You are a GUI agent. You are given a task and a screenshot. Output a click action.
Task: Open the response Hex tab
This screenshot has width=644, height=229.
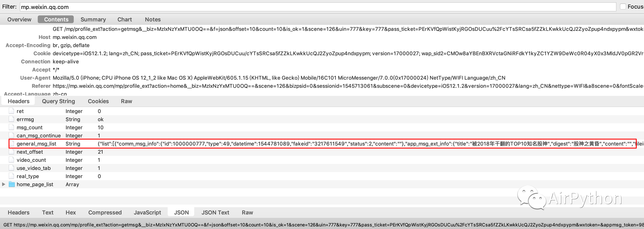pos(71,213)
